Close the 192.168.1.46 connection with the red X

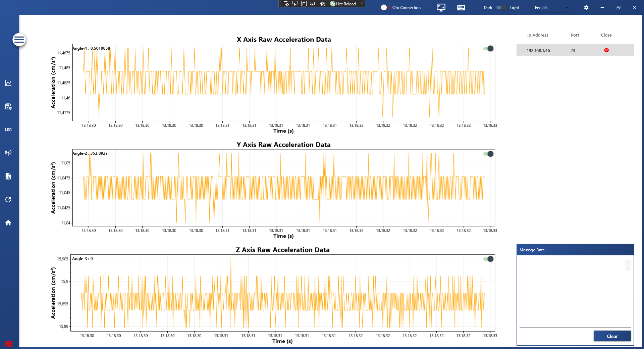tap(606, 50)
